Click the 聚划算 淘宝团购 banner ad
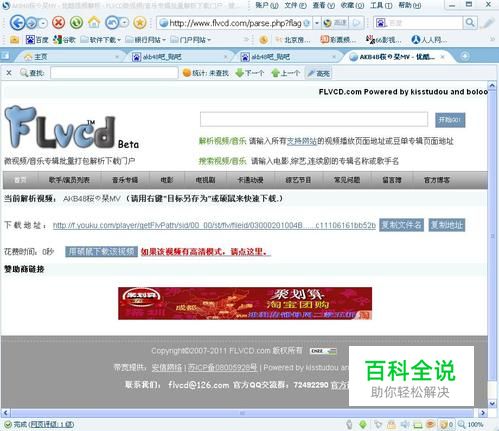 coord(245,303)
